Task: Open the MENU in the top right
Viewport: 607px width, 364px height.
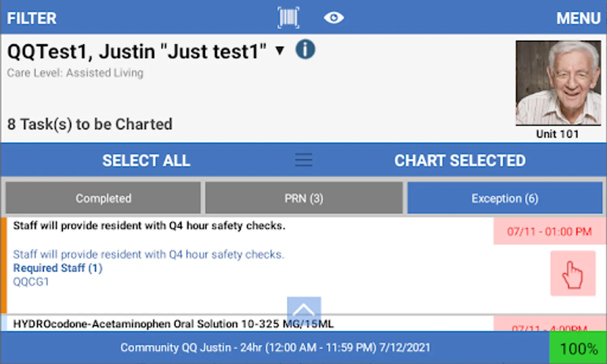Action: pos(578,18)
